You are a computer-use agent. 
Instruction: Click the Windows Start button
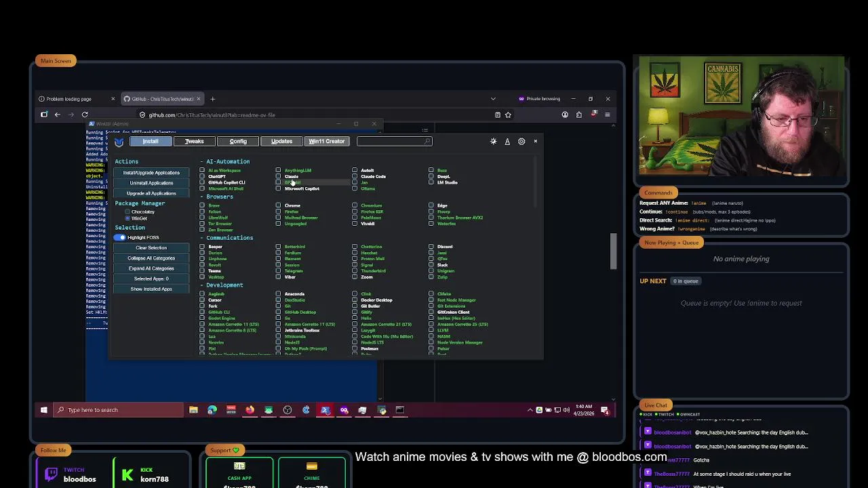pyautogui.click(x=44, y=409)
